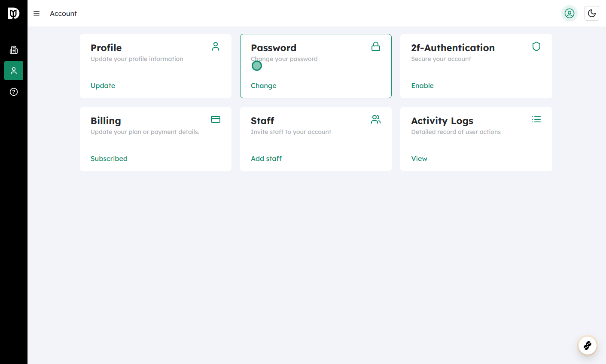This screenshot has height=364, width=606.
Task: Open the Staff card's group icon
Action: tap(376, 119)
